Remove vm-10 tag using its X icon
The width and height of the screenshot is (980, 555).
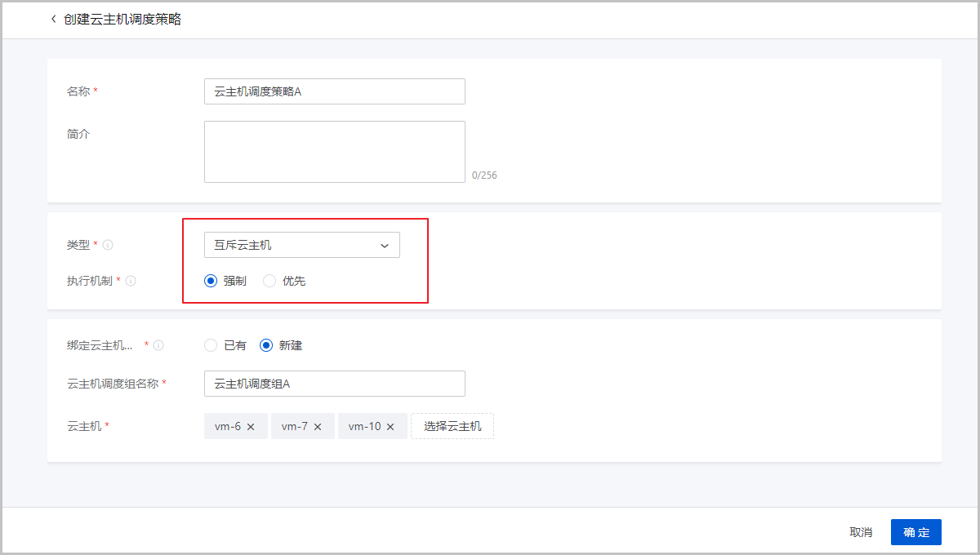[390, 426]
